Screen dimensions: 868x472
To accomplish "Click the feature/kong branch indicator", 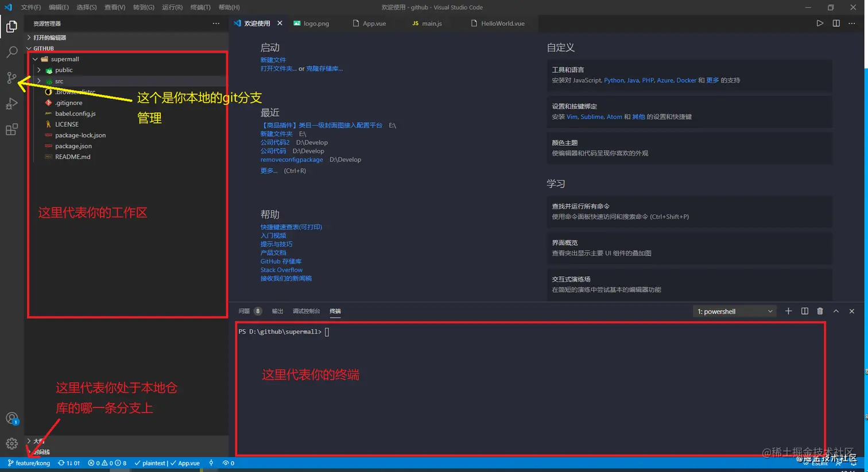I will (29, 463).
